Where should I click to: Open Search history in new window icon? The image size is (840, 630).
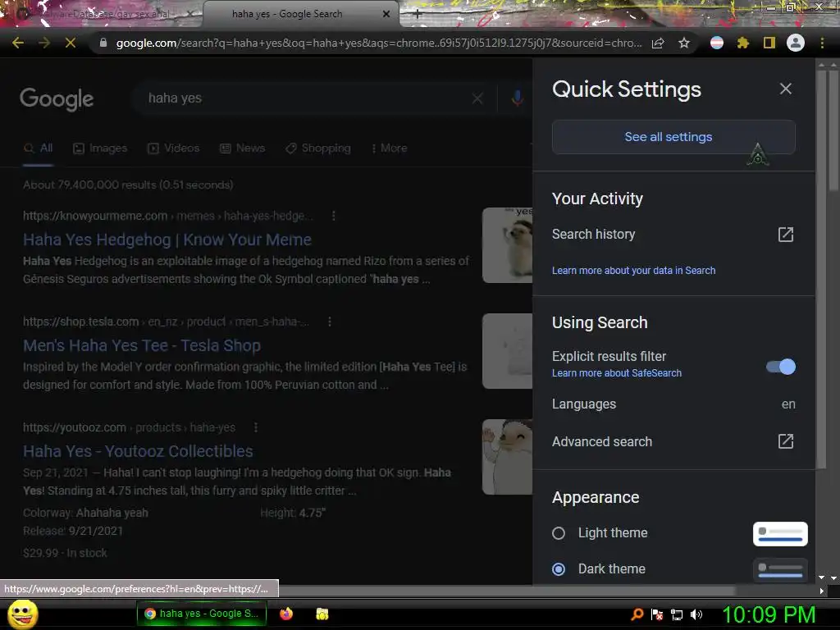point(785,234)
